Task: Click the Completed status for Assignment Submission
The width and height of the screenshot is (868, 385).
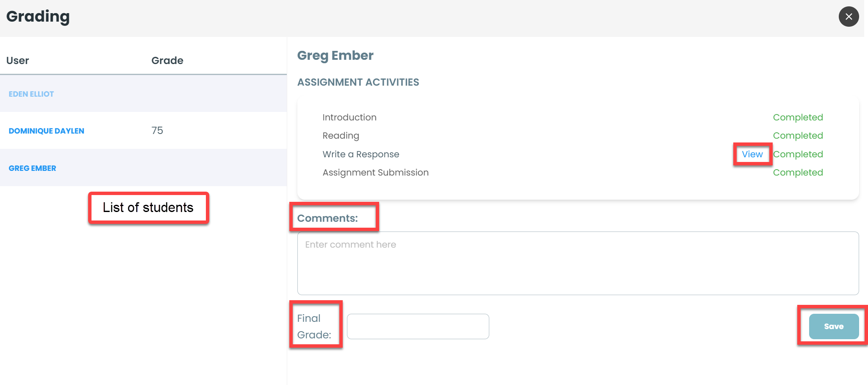Action: 798,173
